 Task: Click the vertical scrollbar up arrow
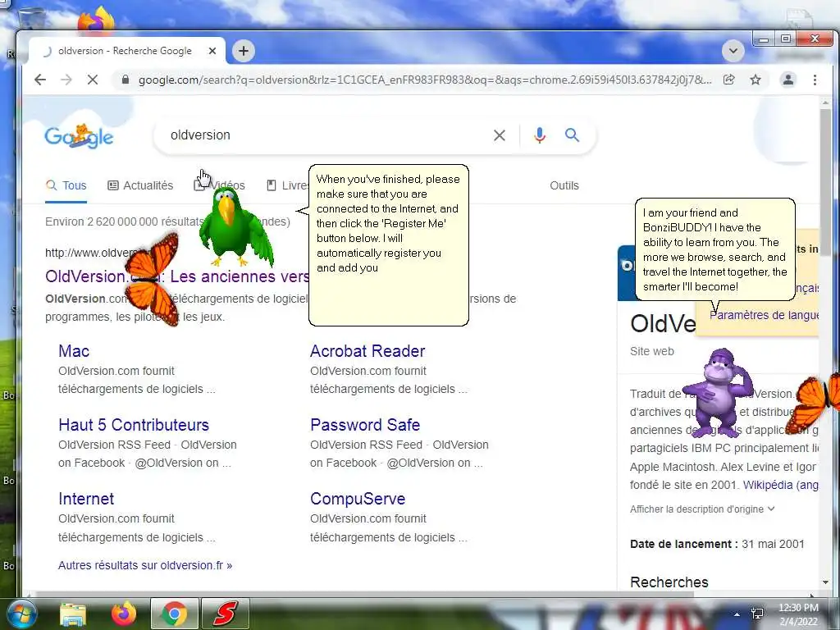(825, 103)
